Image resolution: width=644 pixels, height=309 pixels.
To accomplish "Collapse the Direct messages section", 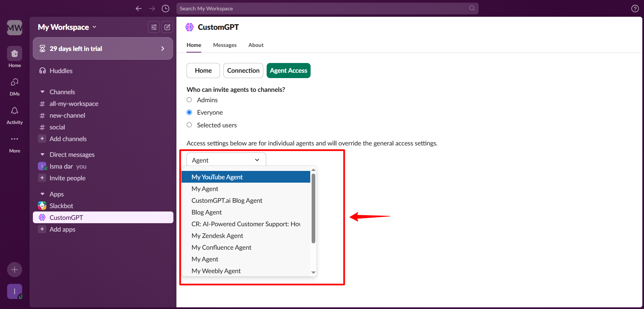I will 42,154.
